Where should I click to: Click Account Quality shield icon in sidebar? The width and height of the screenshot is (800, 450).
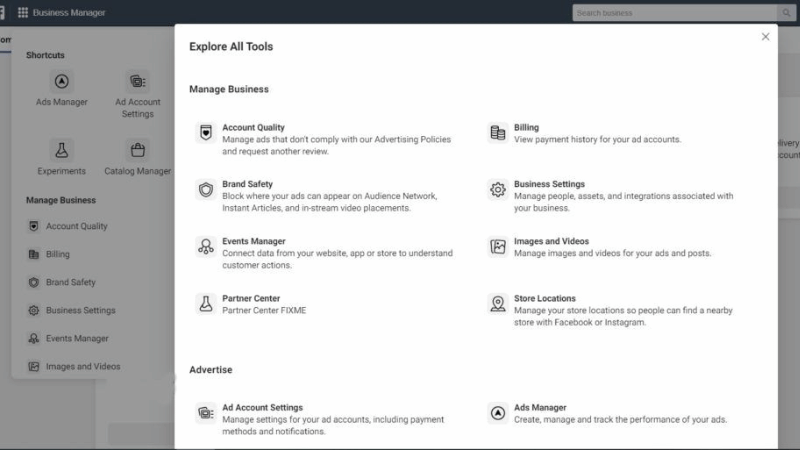(34, 226)
